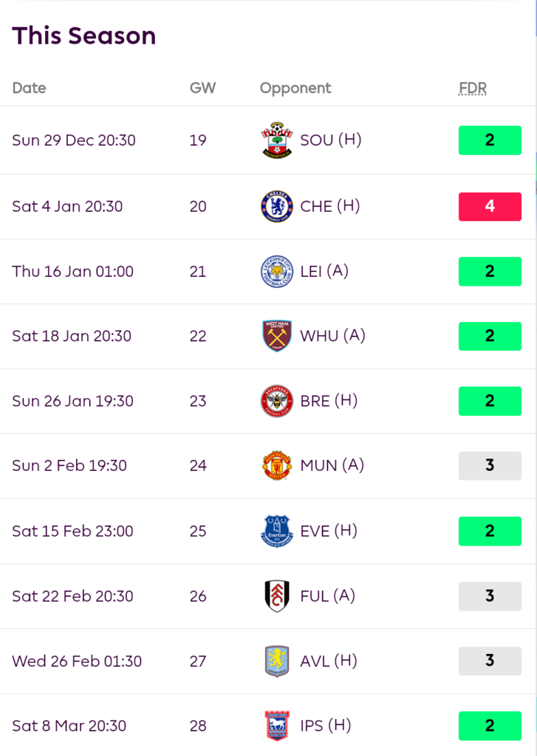Click the grey FDR 3 badge for MUN
The image size is (537, 756).
(x=490, y=466)
